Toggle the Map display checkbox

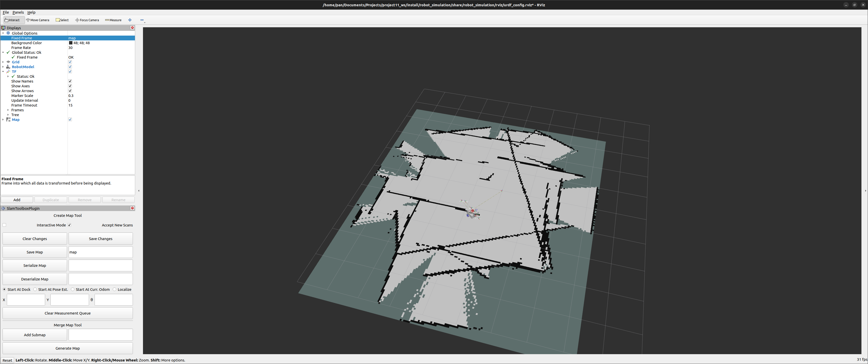[70, 119]
